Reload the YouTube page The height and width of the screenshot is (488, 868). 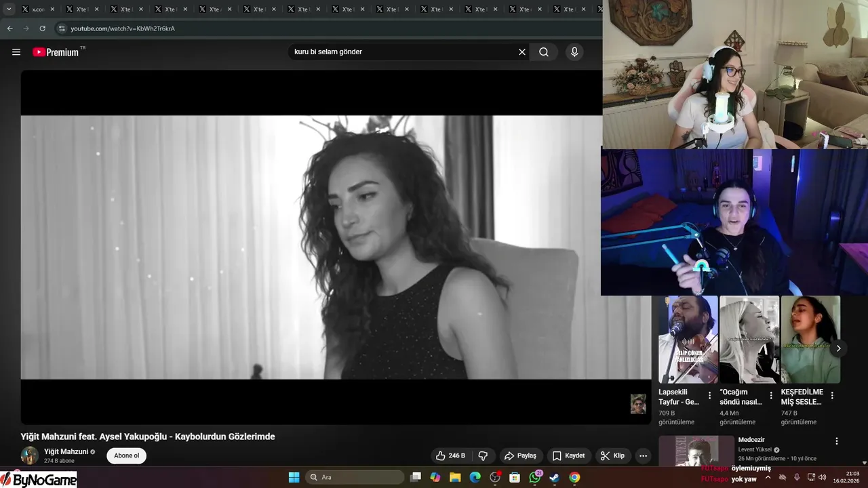point(42,28)
